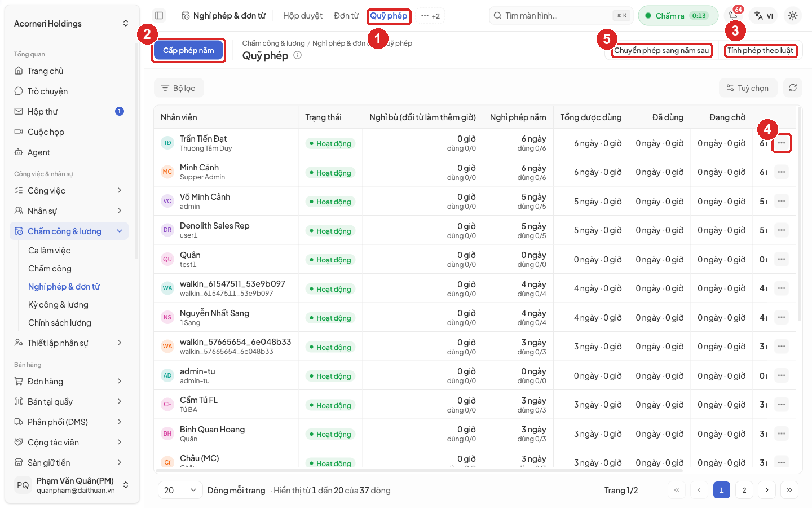Switch to the Hộp duyệt tab
The height and width of the screenshot is (508, 812).
303,16
